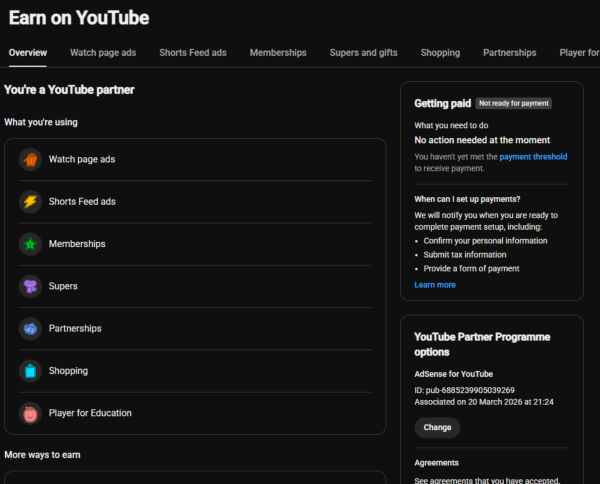600x484 pixels.
Task: Click the Shopping bag icon
Action: [x=30, y=371]
